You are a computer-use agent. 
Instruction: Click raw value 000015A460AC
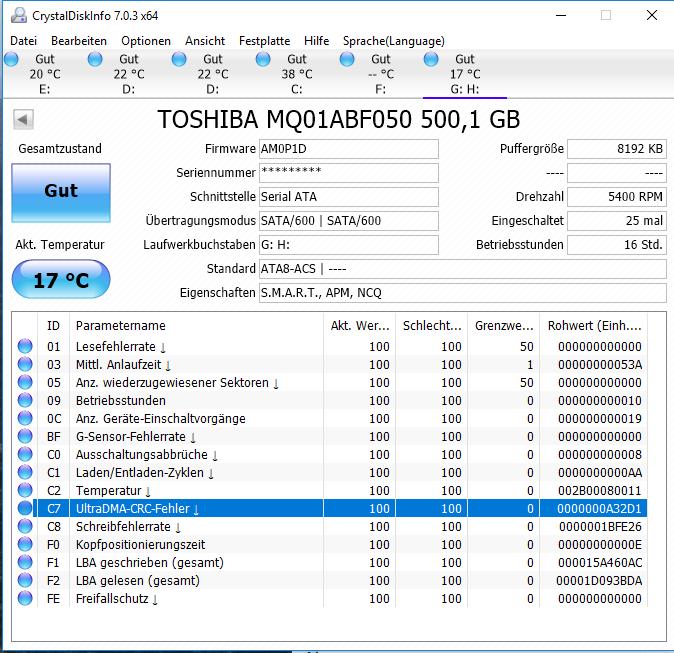click(600, 563)
